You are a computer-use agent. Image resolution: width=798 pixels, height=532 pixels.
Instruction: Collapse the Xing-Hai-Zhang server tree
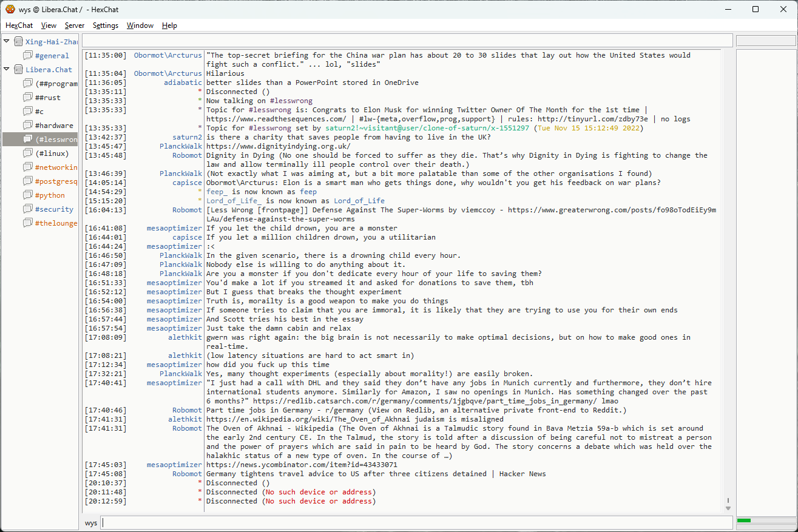7,42
